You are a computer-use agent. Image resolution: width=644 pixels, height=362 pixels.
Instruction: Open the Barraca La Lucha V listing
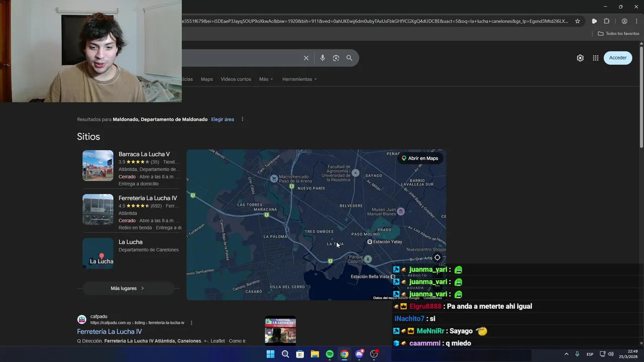click(x=144, y=154)
